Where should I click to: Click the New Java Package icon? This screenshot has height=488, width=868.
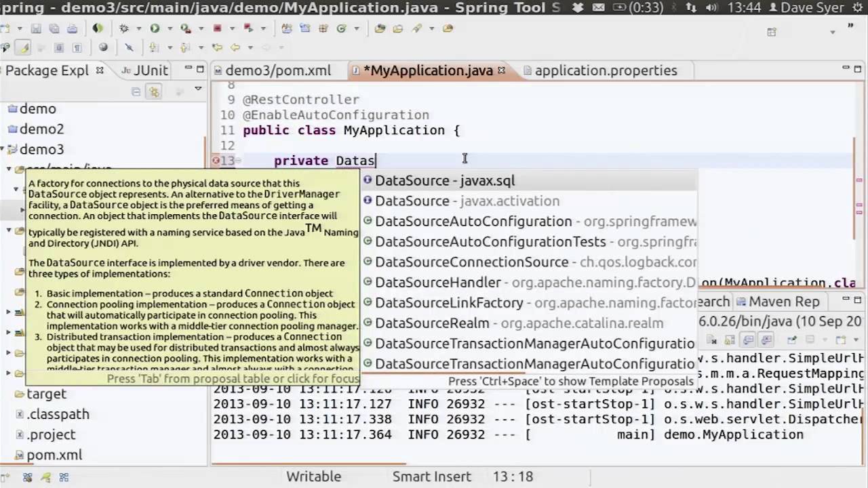pyautogui.click(x=323, y=28)
